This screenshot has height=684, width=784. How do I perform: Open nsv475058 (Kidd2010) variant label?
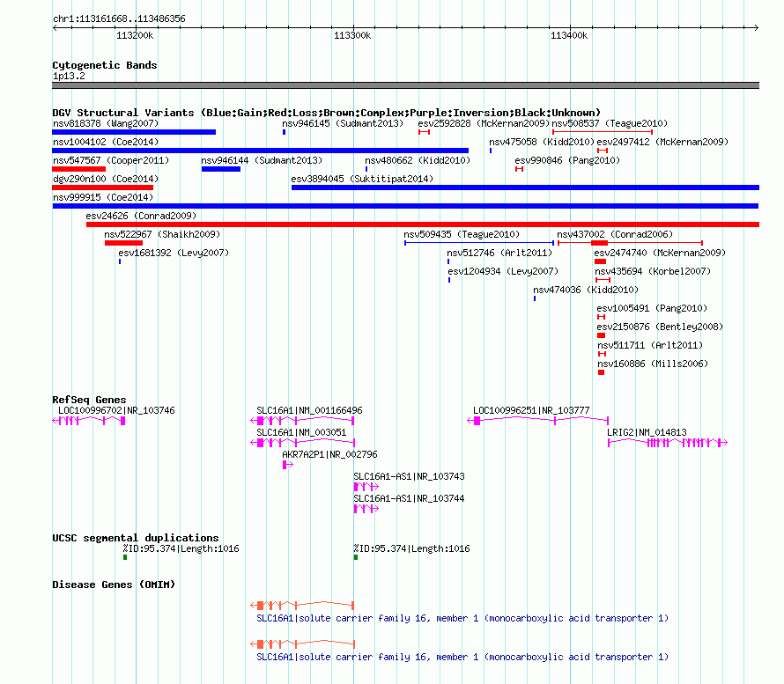(542, 142)
